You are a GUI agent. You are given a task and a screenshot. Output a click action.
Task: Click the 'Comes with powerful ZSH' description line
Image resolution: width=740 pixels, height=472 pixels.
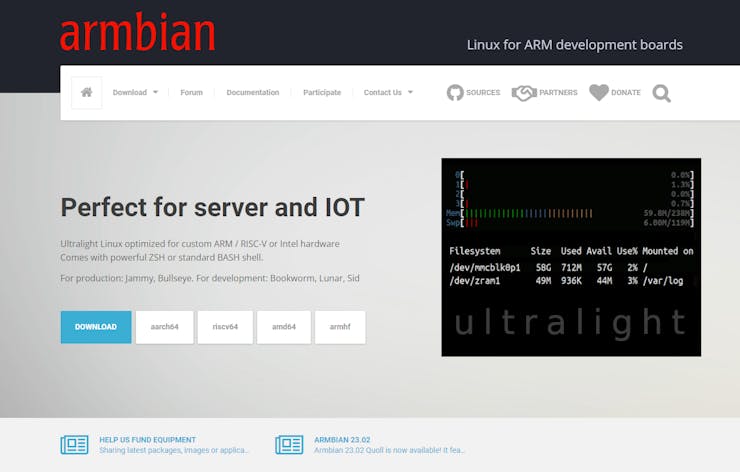(x=161, y=257)
